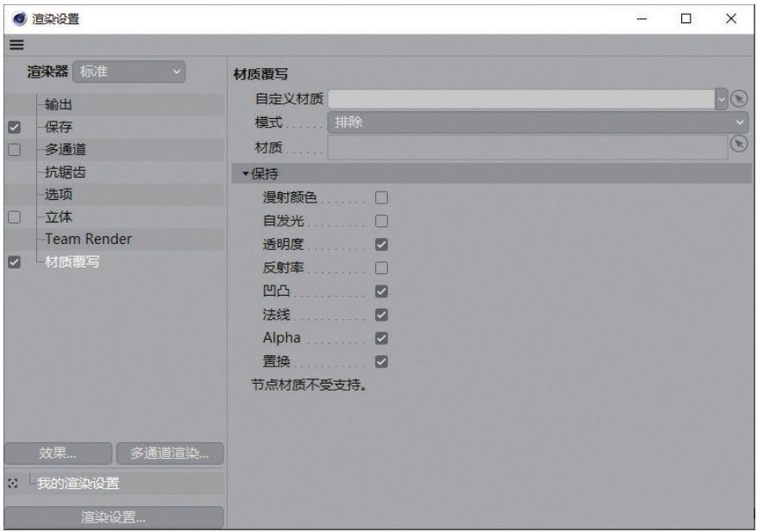The height and width of the screenshot is (532, 757).
Task: Click the 自定义材质 input field
Action: 522,99
